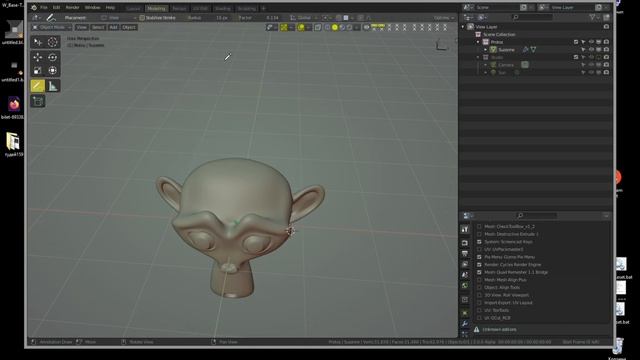Enable Mesh: CheckToolBox add-on checkbox

[479, 226]
